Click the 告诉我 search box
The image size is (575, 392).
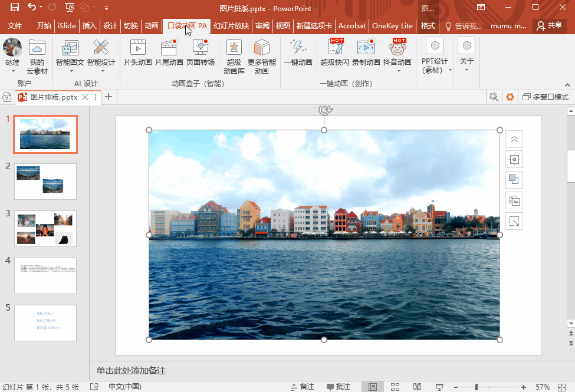pyautogui.click(x=463, y=26)
